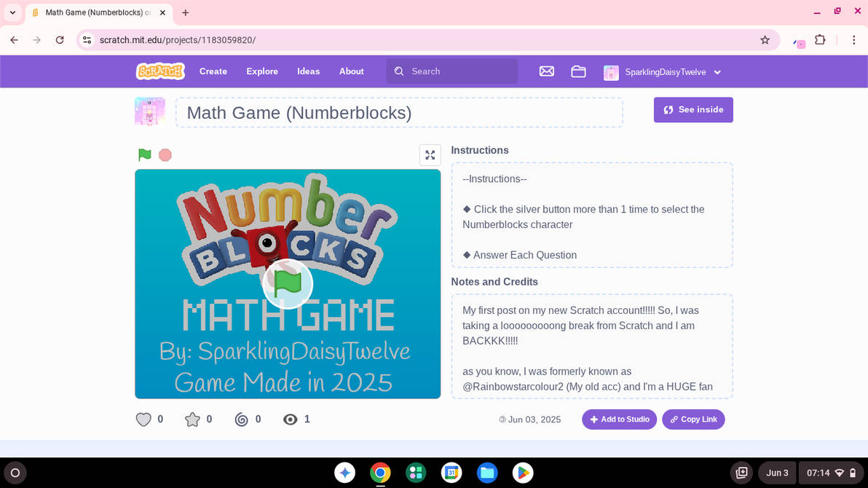
Task: Open the Messages envelope icon
Action: point(546,71)
